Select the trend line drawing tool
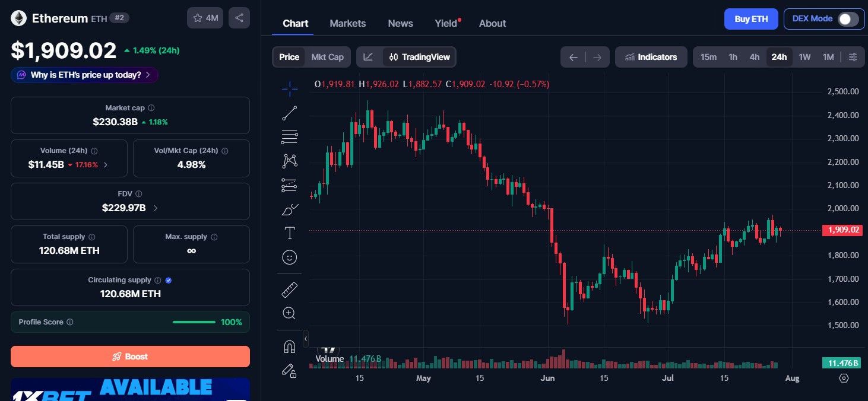 tap(290, 113)
